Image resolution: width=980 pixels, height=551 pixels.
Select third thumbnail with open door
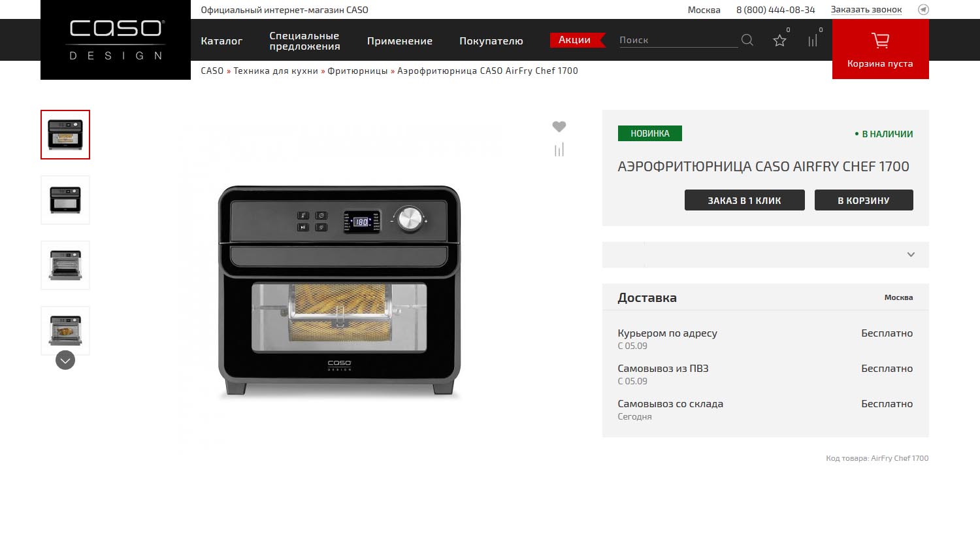tap(65, 265)
